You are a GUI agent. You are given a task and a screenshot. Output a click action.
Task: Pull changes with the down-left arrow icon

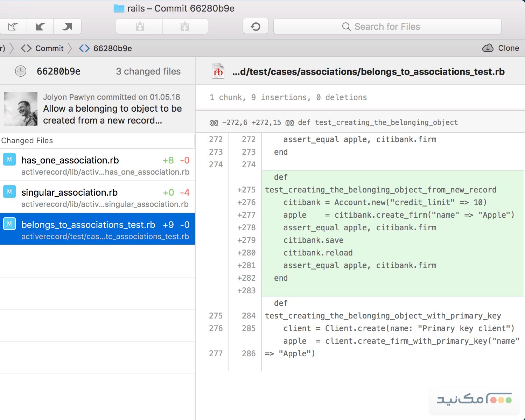(40, 27)
